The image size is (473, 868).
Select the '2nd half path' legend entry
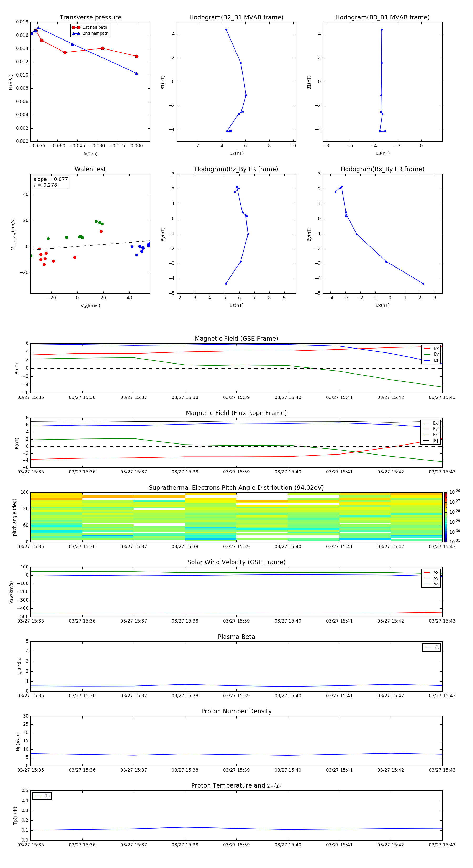tap(90, 33)
